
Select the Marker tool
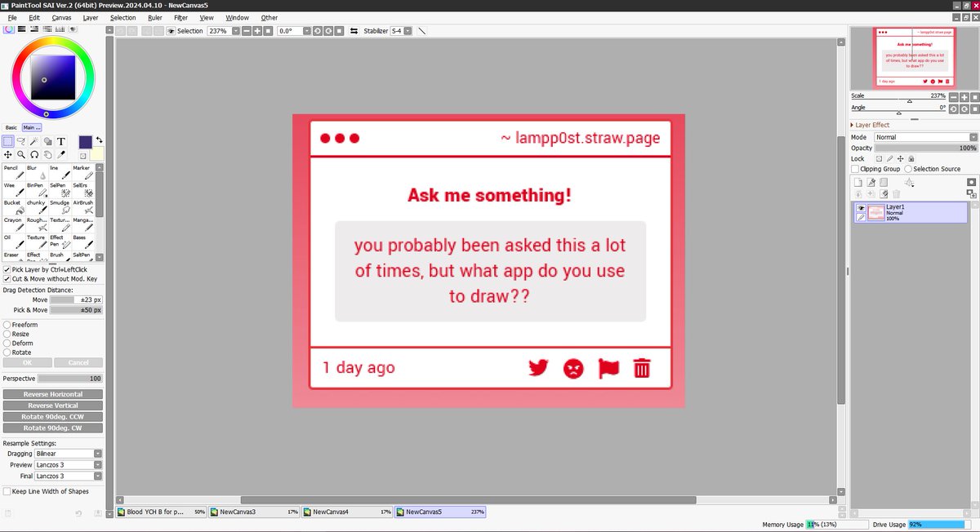83,173
